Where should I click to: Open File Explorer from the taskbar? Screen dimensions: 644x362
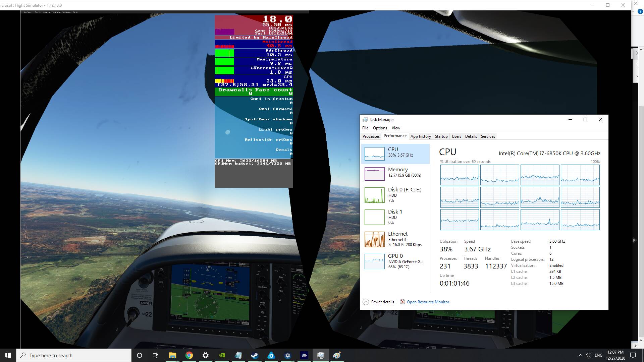click(x=172, y=355)
